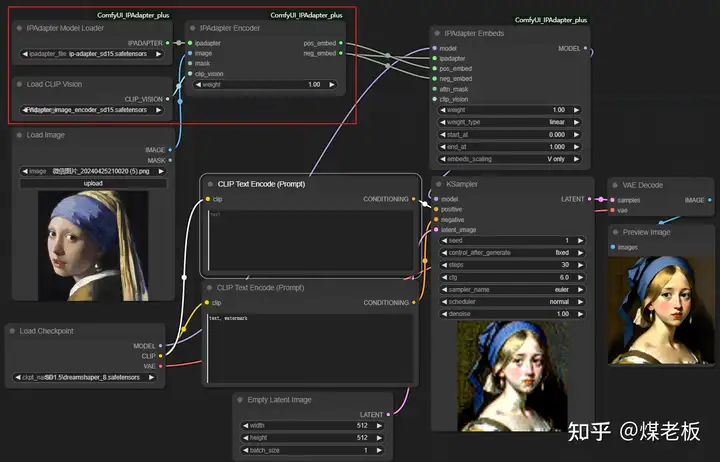Collapse the IPAdapter Encoder node dot
The image size is (720, 462).
[192, 28]
